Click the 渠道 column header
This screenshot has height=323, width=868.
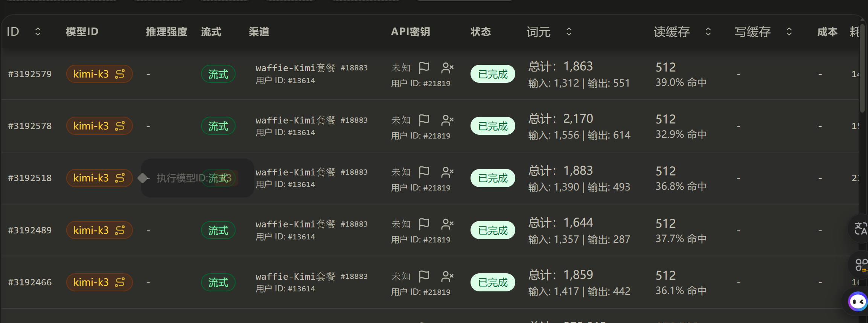(259, 32)
